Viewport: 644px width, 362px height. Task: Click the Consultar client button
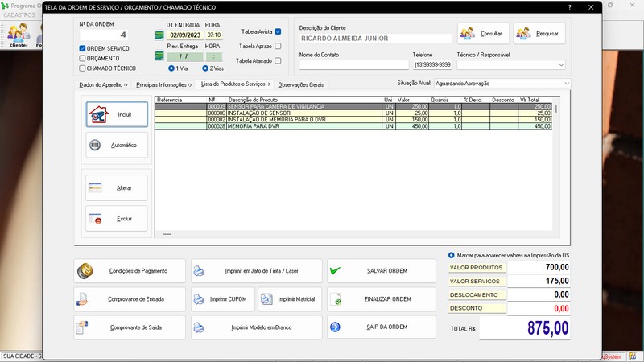point(483,34)
